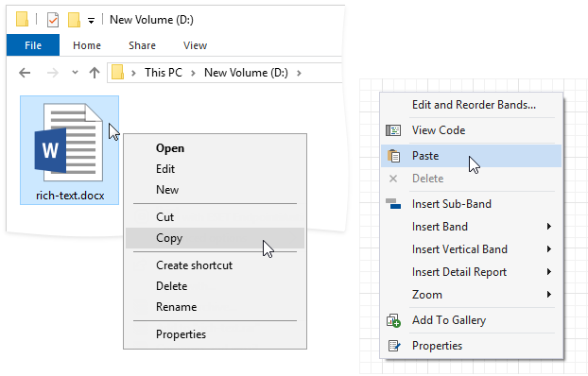
Task: Choose Rename in the file context menu
Action: click(215, 307)
